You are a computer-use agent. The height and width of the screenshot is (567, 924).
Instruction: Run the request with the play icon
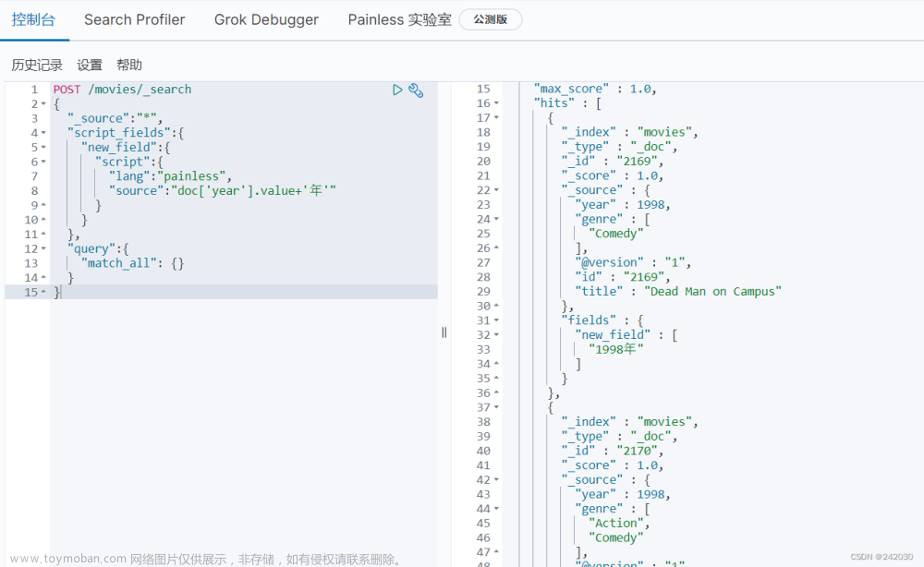(x=397, y=90)
